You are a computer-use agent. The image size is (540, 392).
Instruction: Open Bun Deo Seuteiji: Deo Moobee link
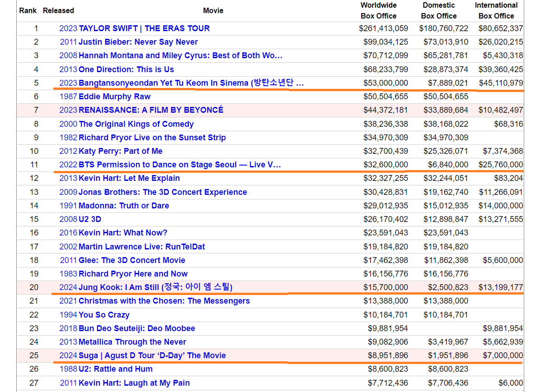point(137,328)
